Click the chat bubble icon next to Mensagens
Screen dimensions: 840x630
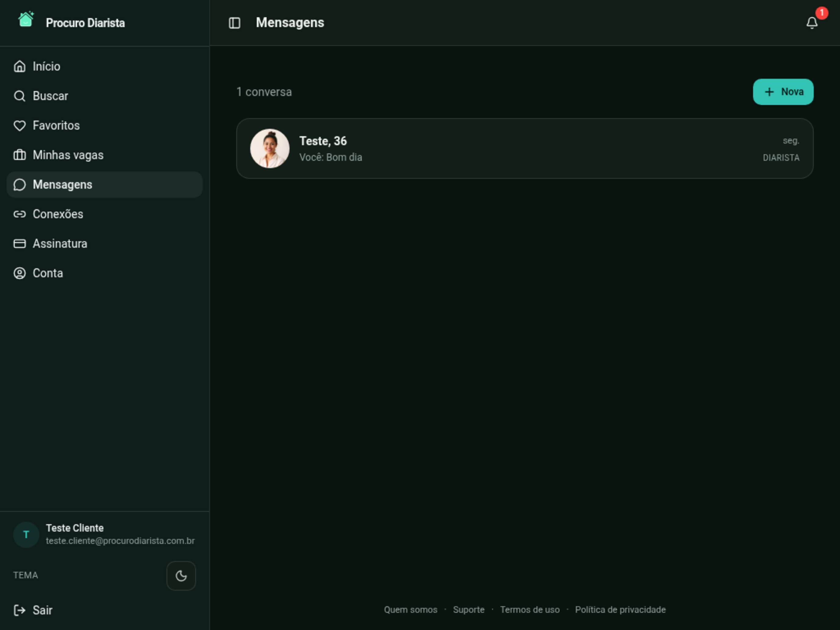[20, 185]
